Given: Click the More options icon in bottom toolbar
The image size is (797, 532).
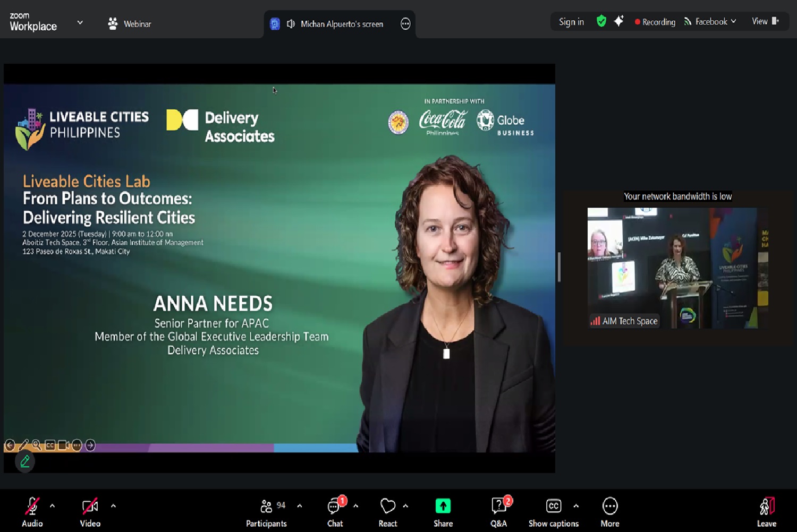Looking at the screenshot, I should click(x=610, y=507).
